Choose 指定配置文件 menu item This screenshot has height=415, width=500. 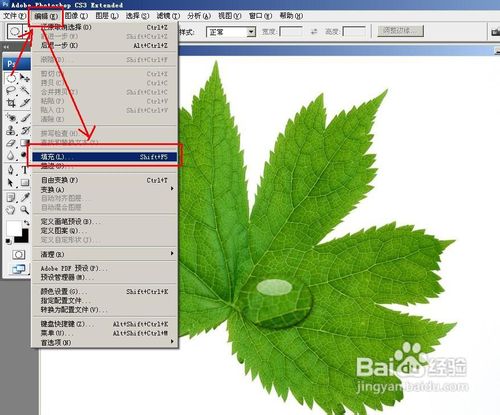pos(105,301)
